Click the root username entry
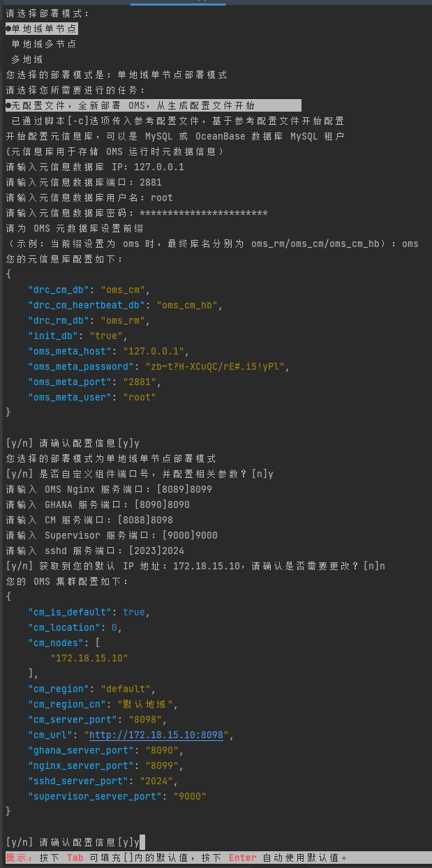Viewport: 432px width, 868px height. click(x=162, y=197)
